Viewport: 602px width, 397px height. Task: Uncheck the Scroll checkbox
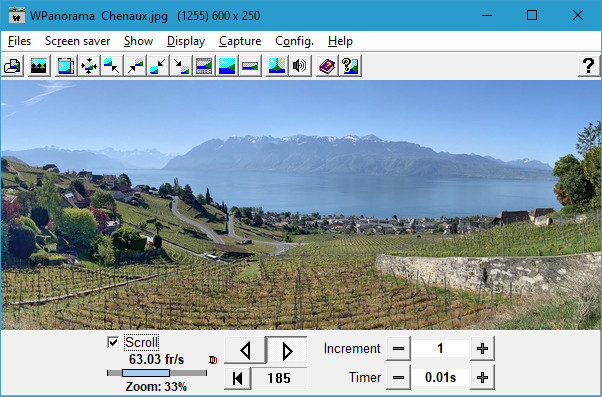pos(113,342)
